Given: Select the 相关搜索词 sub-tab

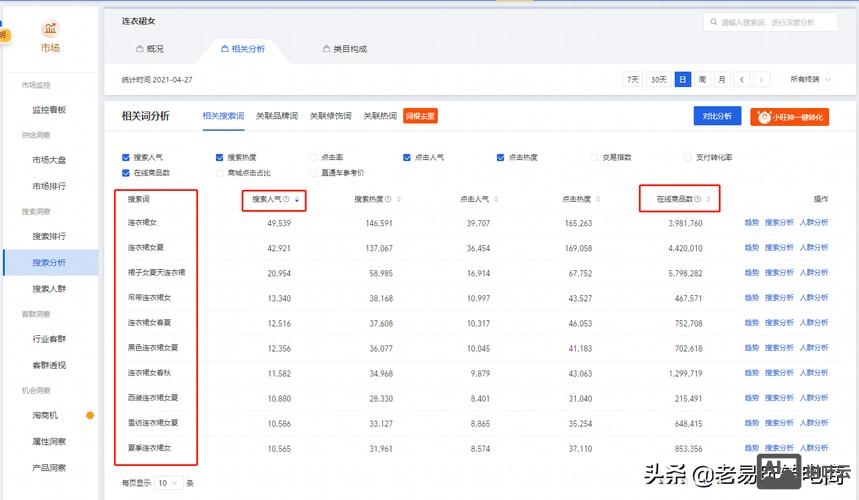Looking at the screenshot, I should coord(223,116).
